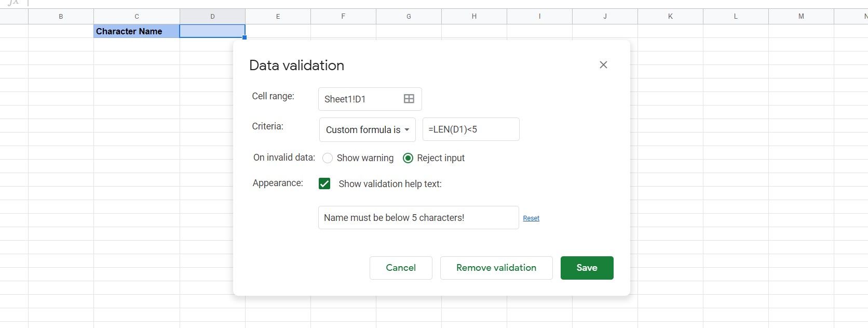Screen dimensions: 868x328
Task: Select the Show warning radio option
Action: pyautogui.click(x=328, y=158)
